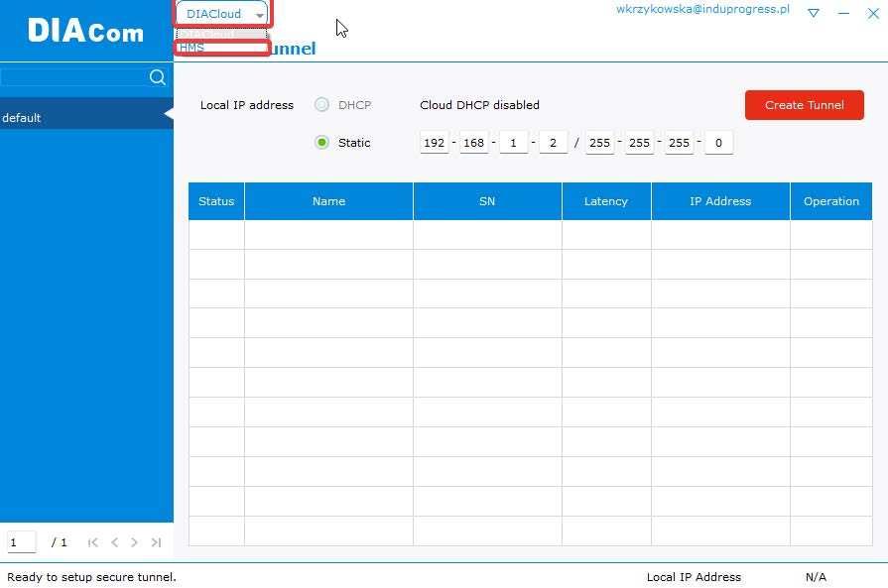This screenshot has width=888, height=588.
Task: Click the account email address link
Action: point(702,9)
